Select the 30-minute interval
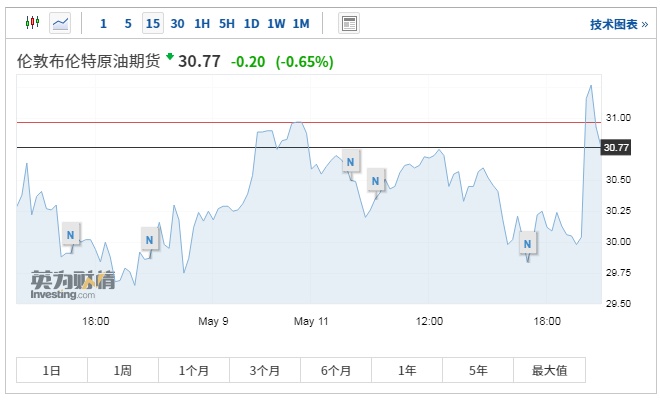The image size is (660, 401). point(177,23)
